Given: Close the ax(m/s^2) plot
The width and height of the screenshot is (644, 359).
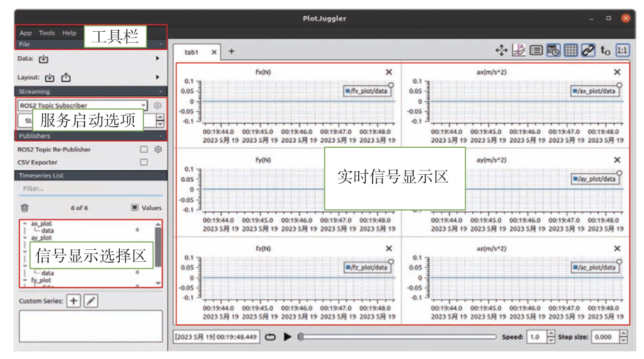Looking at the screenshot, I should pyautogui.click(x=617, y=72).
